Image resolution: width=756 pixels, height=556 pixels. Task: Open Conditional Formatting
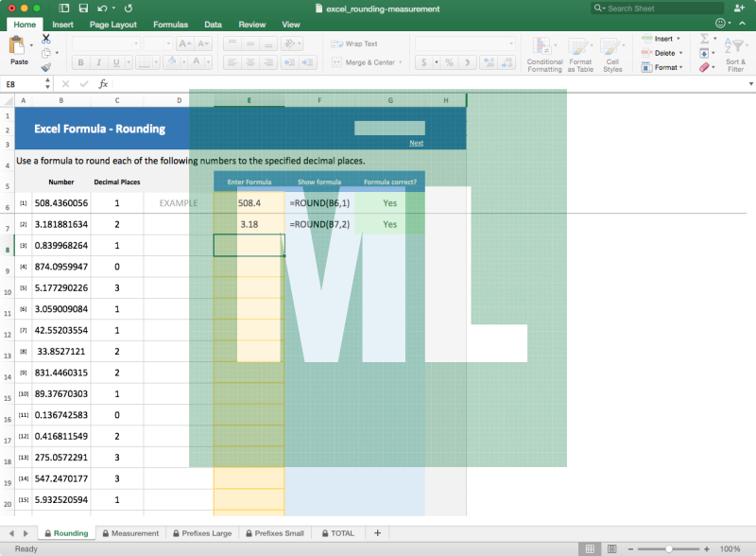pos(544,53)
